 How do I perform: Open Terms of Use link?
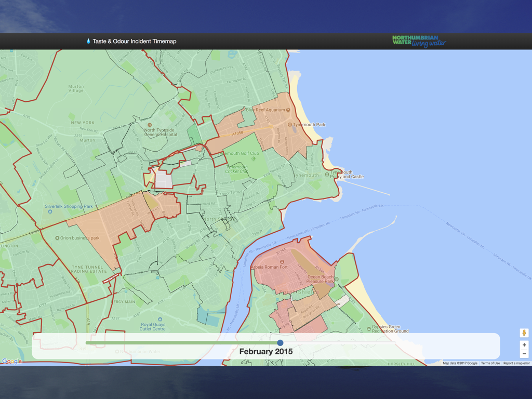[490, 363]
